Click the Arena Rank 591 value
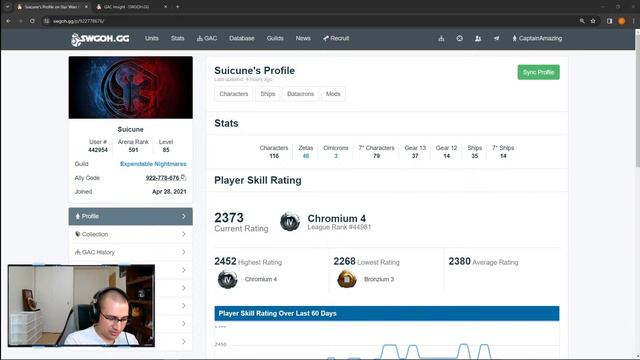Screen dimensions: 640x360 pyautogui.click(x=133, y=150)
